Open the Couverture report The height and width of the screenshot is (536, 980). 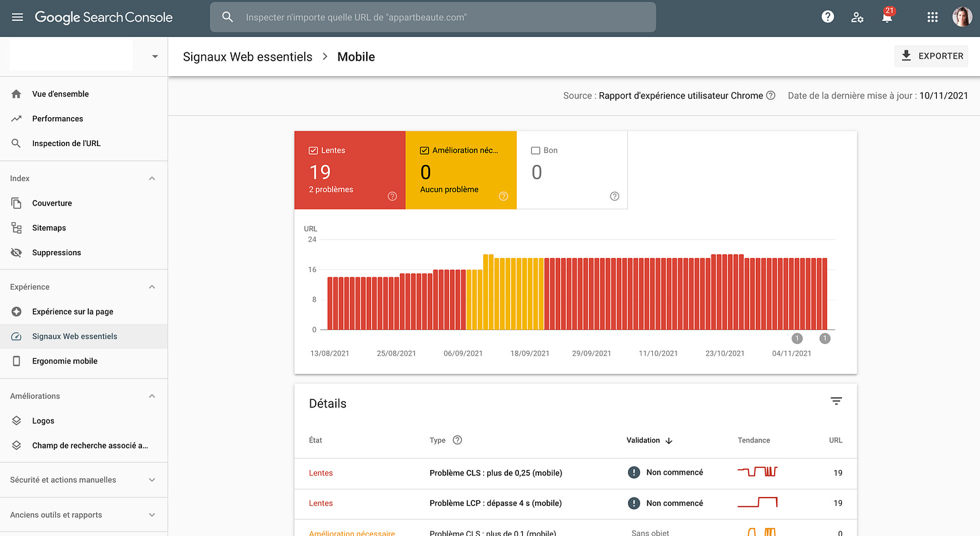point(52,203)
